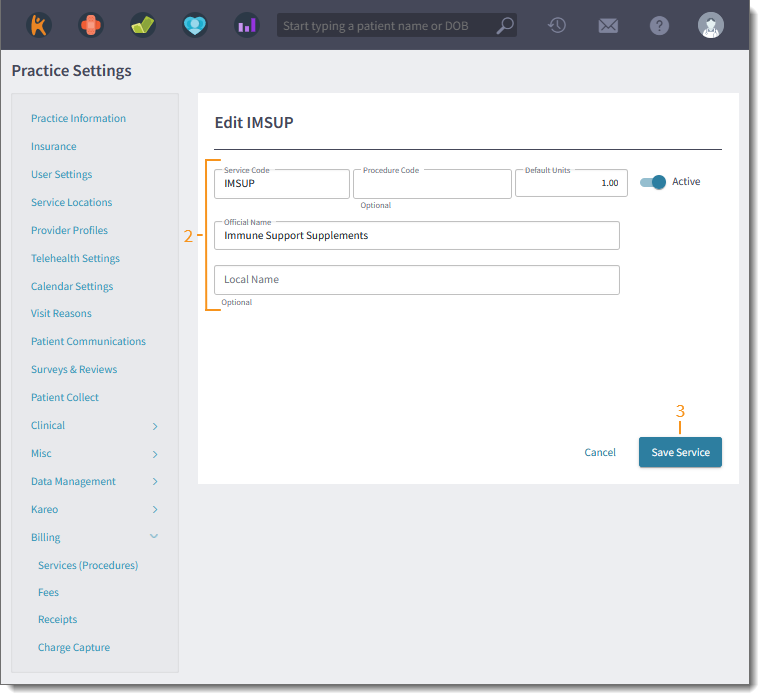Open the help question mark icon
This screenshot has height=700, width=765.
coord(659,25)
